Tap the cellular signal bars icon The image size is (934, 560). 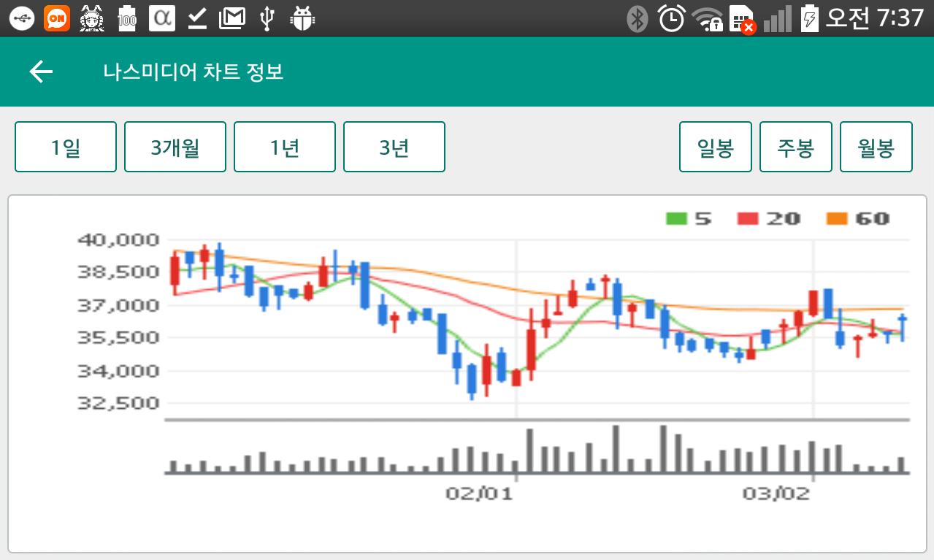pos(778,18)
